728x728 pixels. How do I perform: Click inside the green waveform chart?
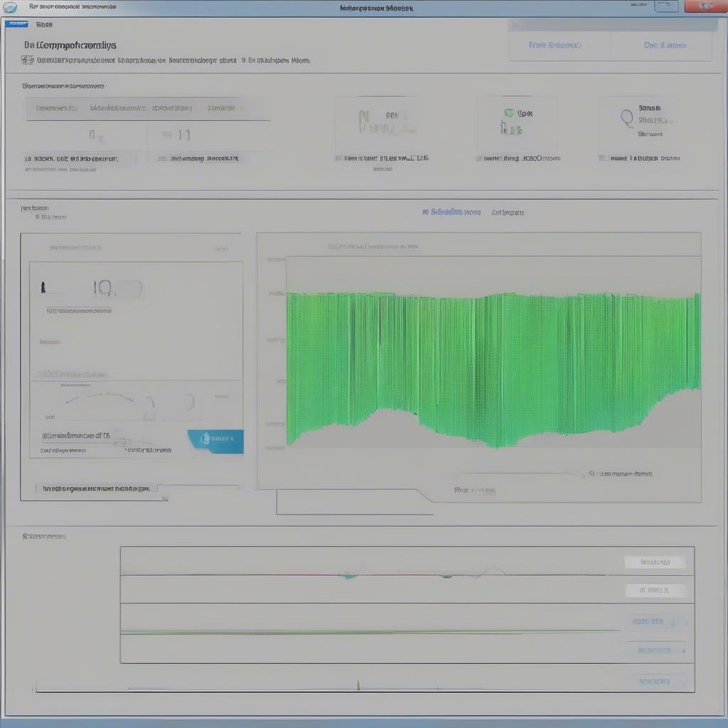[x=493, y=367]
